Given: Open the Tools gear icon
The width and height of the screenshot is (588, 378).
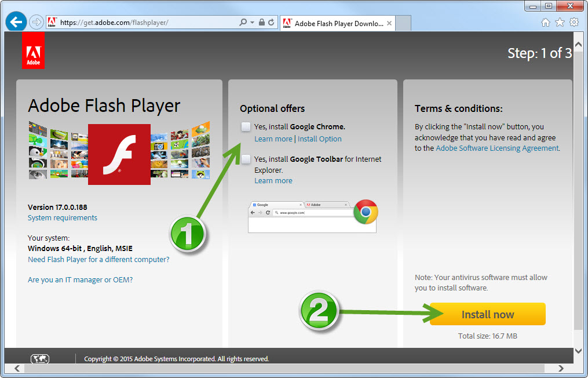Looking at the screenshot, I should tap(574, 23).
